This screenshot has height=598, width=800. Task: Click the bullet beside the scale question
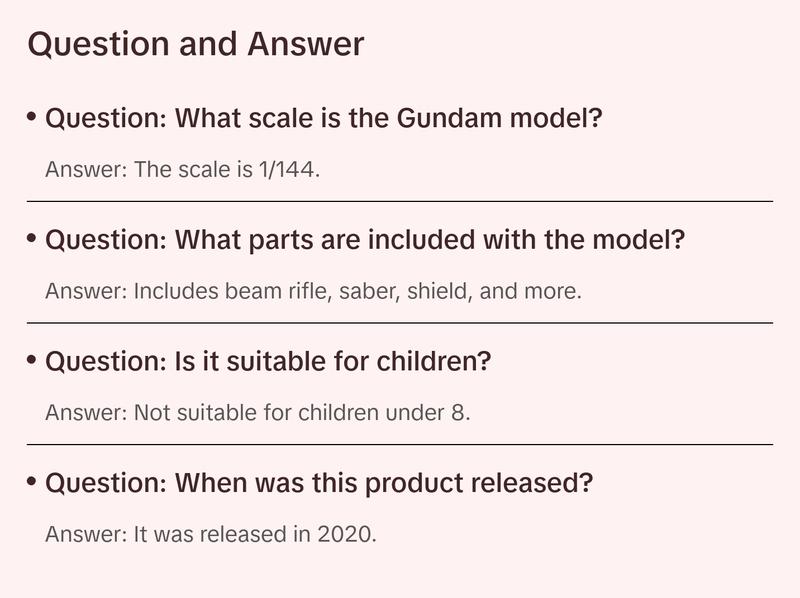[x=33, y=117]
